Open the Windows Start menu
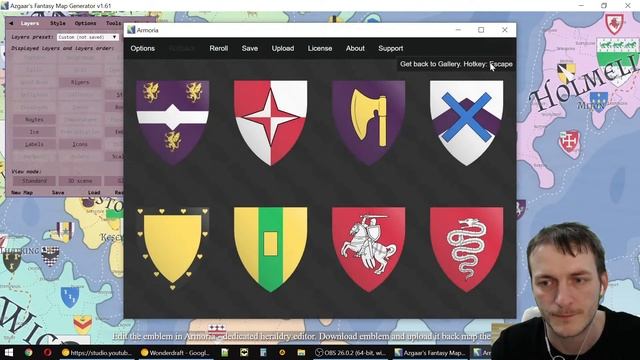The width and height of the screenshot is (640, 360). [8, 352]
